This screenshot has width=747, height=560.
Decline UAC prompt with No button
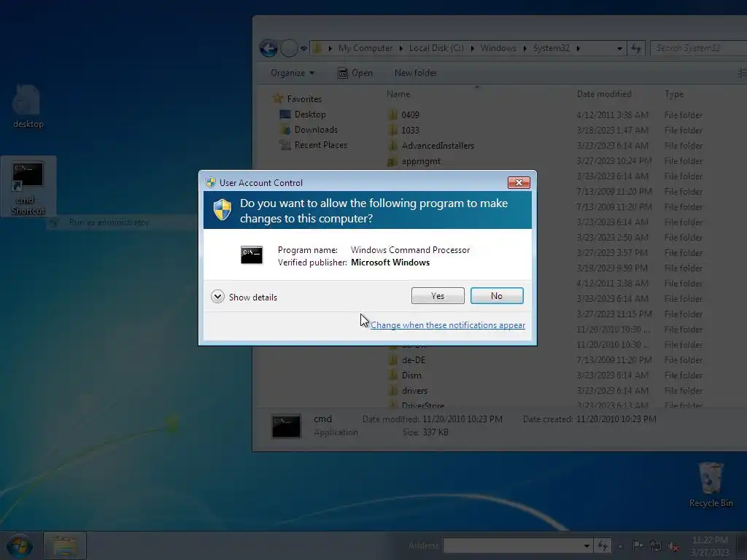coord(496,296)
